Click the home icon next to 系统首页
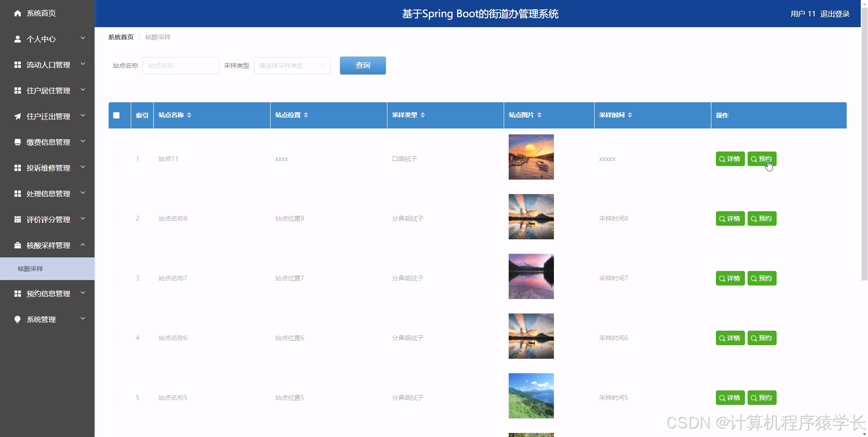 (x=18, y=13)
